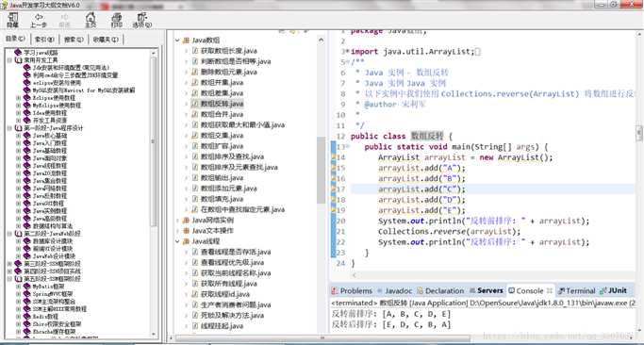The height and width of the screenshot is (345, 644).
Task: Collapse the 第一阶段-Java程序设计 node
Action: 9,128
